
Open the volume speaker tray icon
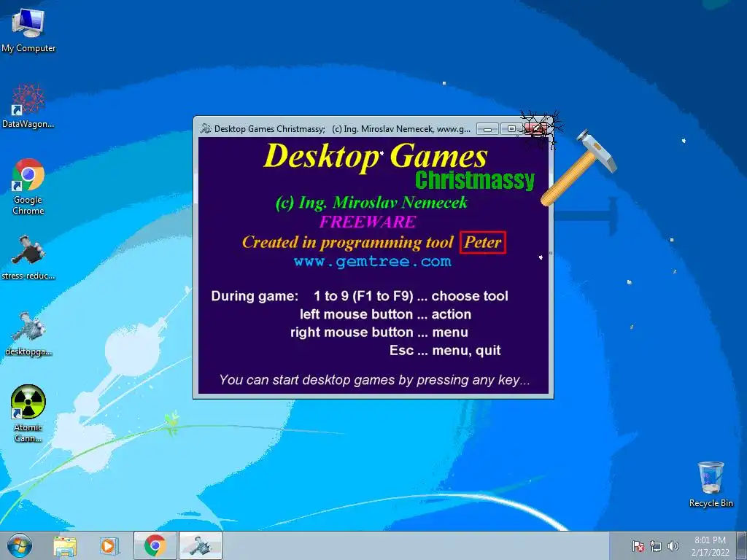[673, 546]
